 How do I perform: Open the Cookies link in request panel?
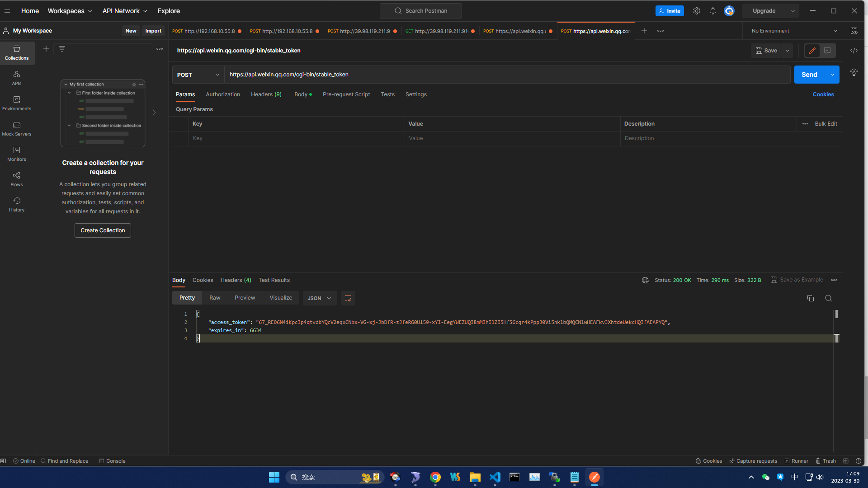pyautogui.click(x=823, y=94)
